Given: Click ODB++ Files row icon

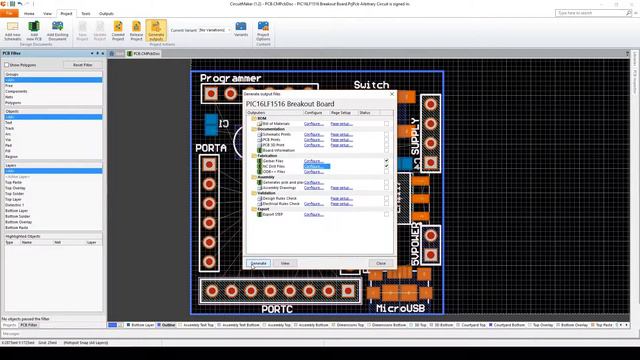Looking at the screenshot, I should click(x=260, y=171).
